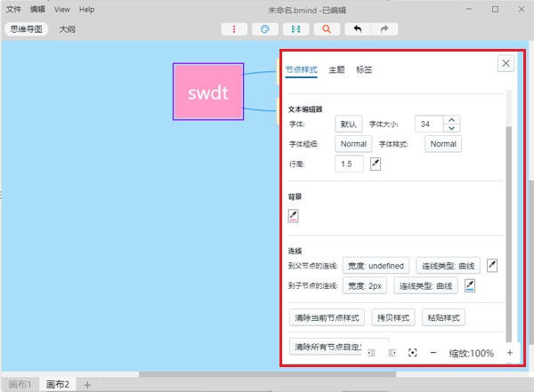Zoom out with the minus button
Screen dimensions: 534x392
(433, 353)
